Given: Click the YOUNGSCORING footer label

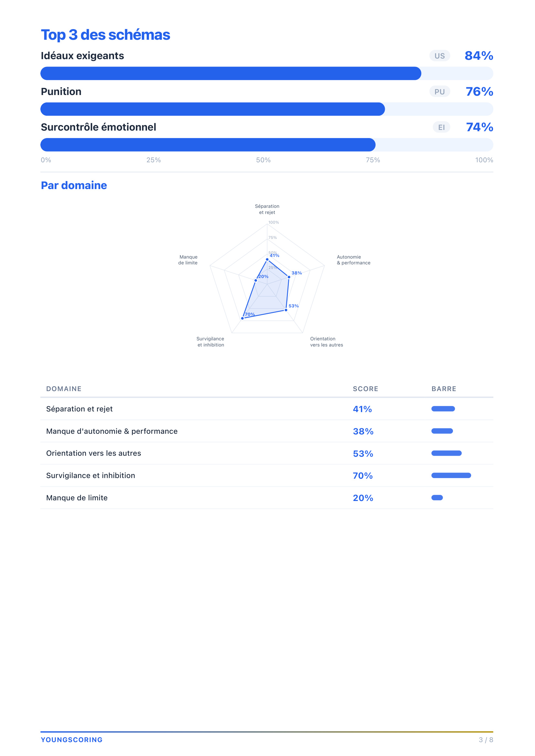Looking at the screenshot, I should click(x=71, y=740).
